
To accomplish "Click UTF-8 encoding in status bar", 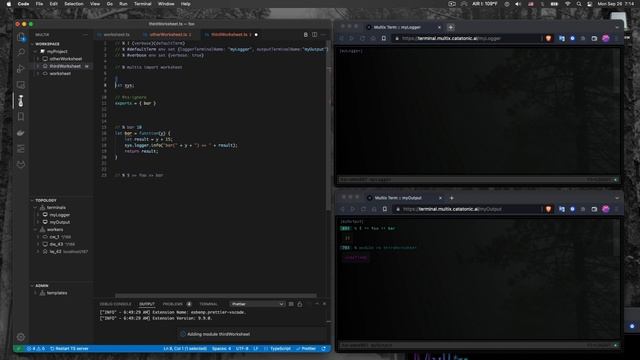I will [x=242, y=349].
